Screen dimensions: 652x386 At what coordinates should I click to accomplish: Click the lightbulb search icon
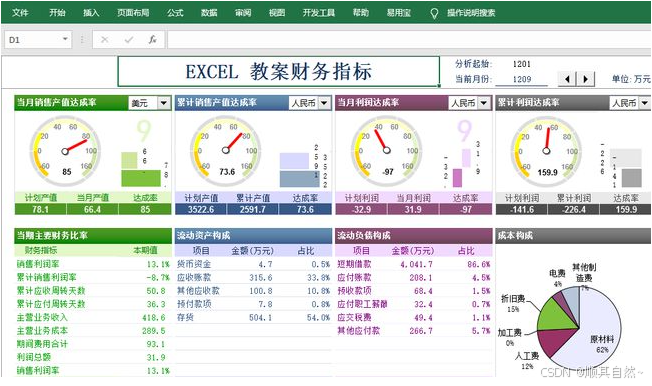(434, 13)
